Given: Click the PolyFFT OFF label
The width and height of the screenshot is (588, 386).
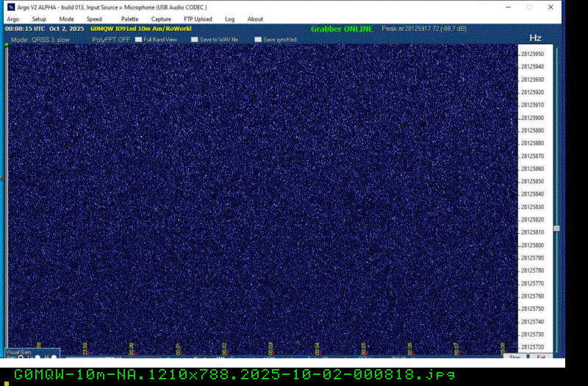Looking at the screenshot, I should 110,40.
